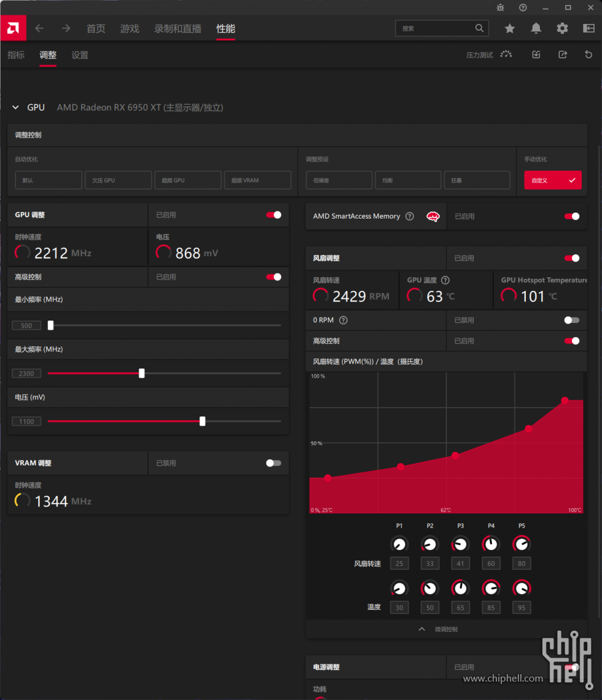Click GPU 温度 help question icon

[x=445, y=280]
